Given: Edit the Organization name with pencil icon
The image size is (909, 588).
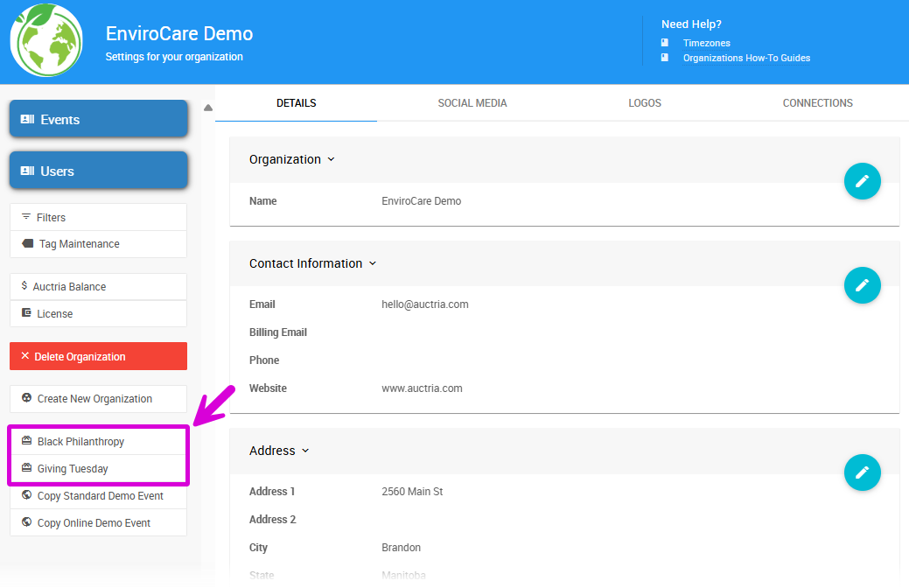Looking at the screenshot, I should (862, 181).
